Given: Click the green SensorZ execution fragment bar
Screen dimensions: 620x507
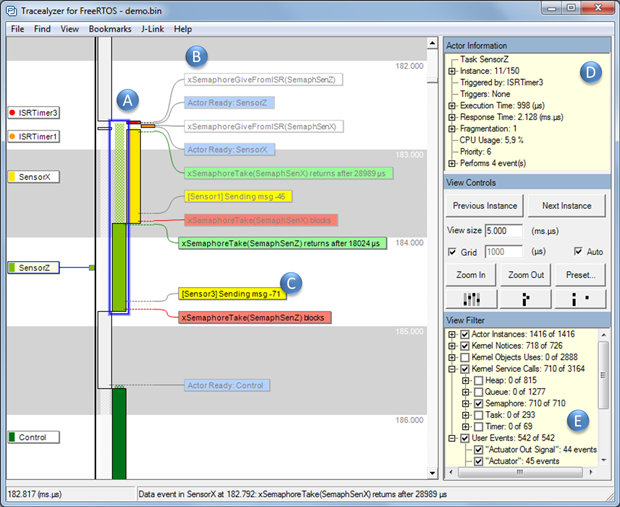Looking at the screenshot, I should pyautogui.click(x=119, y=267).
